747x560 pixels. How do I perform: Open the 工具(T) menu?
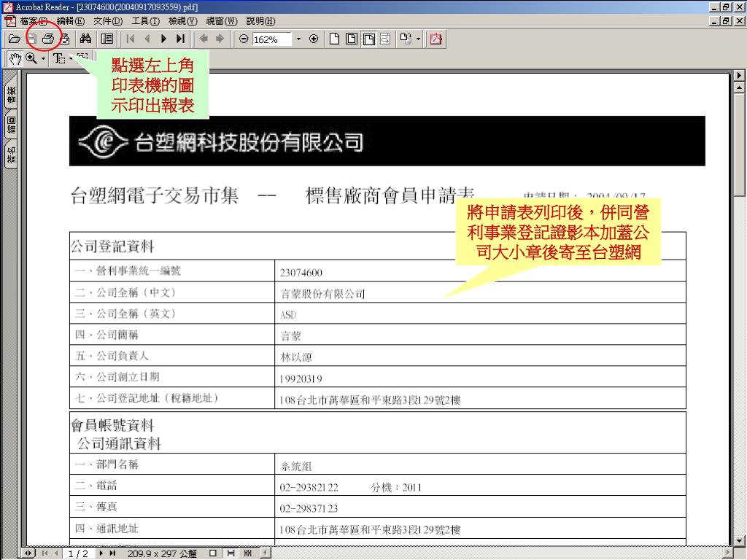pos(145,21)
